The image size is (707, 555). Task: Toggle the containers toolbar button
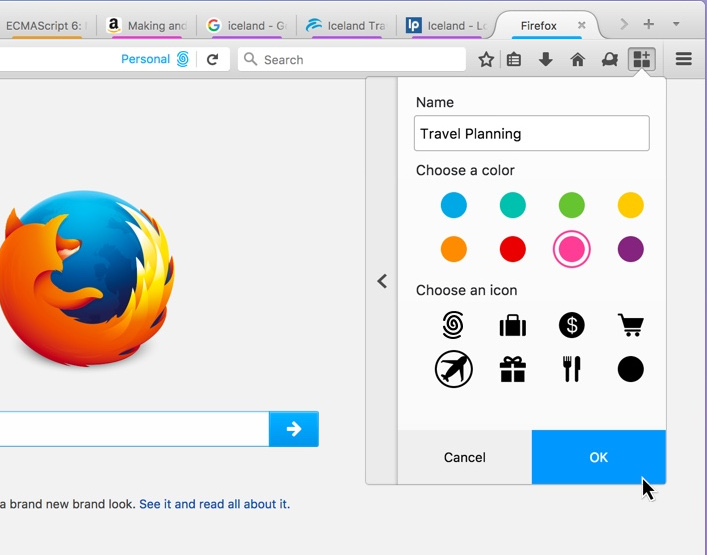tap(642, 59)
